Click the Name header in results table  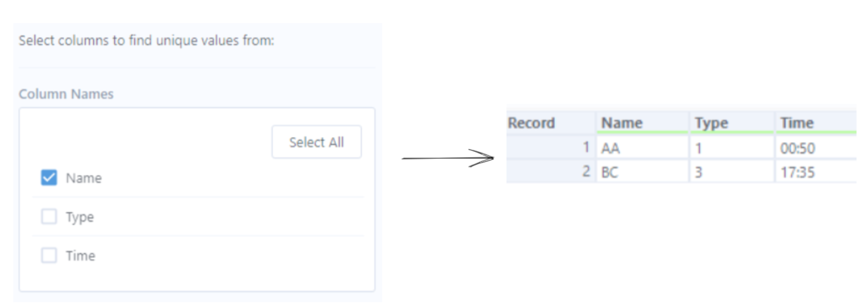click(621, 123)
